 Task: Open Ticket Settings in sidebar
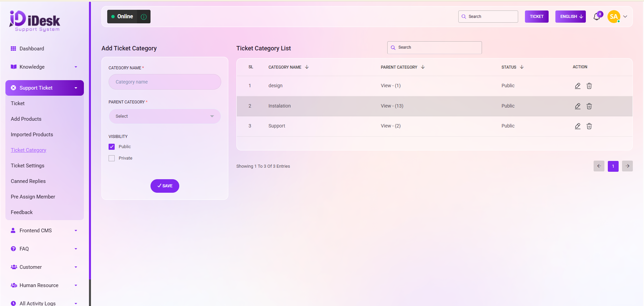[x=27, y=166]
